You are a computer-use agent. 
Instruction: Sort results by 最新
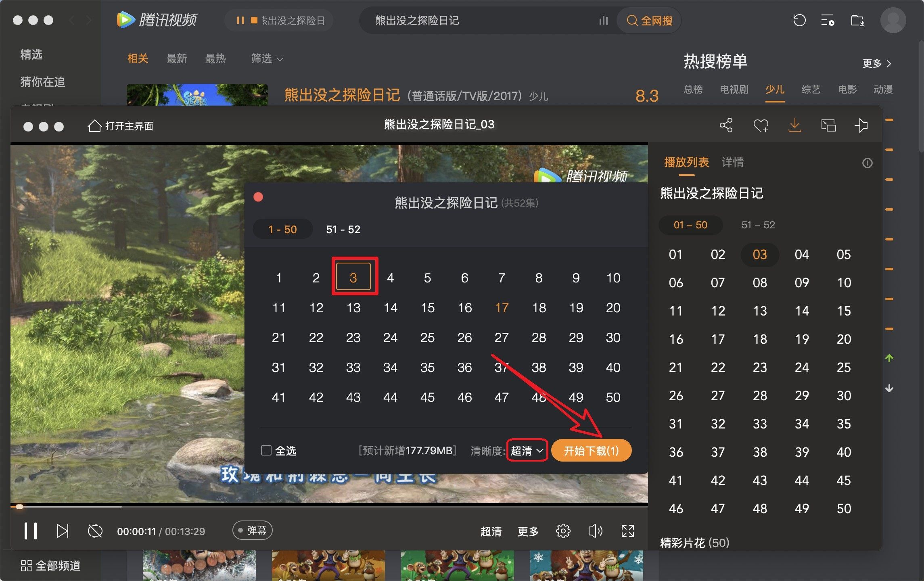(x=177, y=59)
